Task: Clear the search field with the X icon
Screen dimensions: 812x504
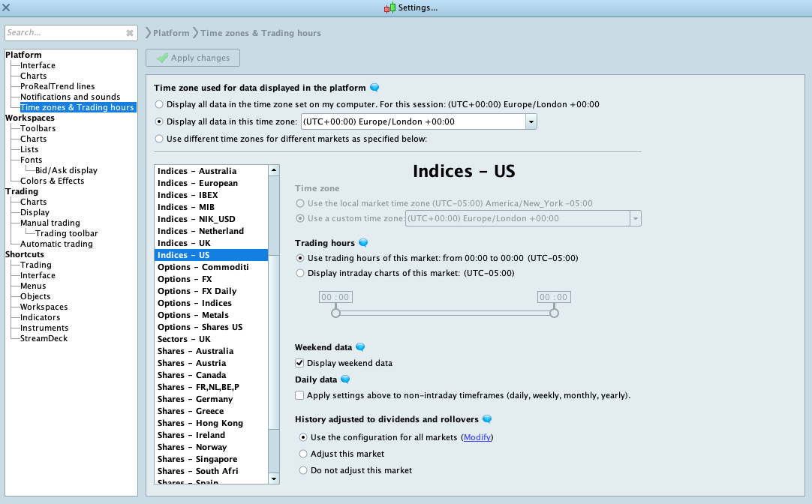Action: [130, 32]
